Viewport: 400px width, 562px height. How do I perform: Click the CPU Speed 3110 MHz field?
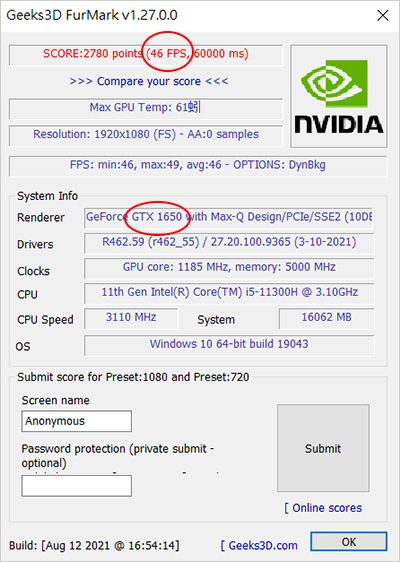point(131,318)
